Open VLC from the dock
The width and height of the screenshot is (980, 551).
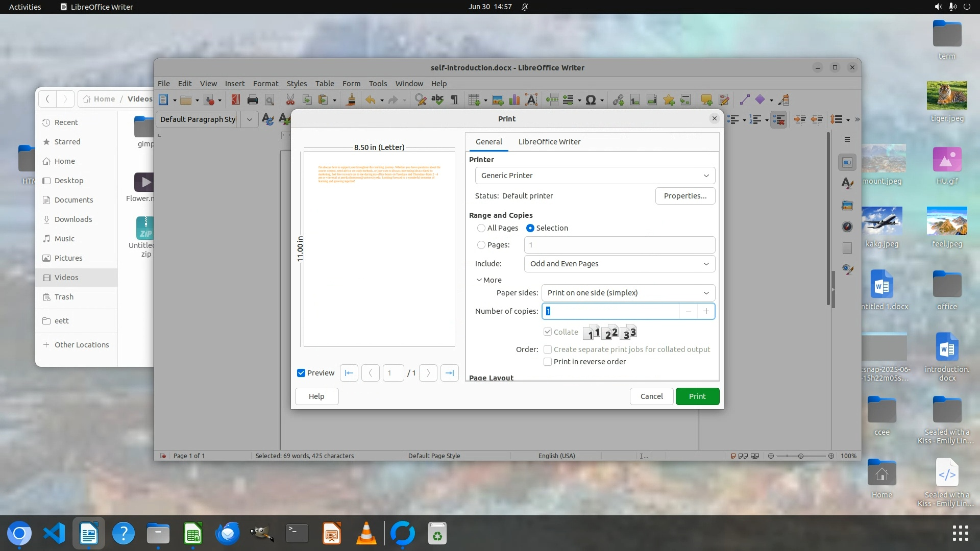point(366,534)
